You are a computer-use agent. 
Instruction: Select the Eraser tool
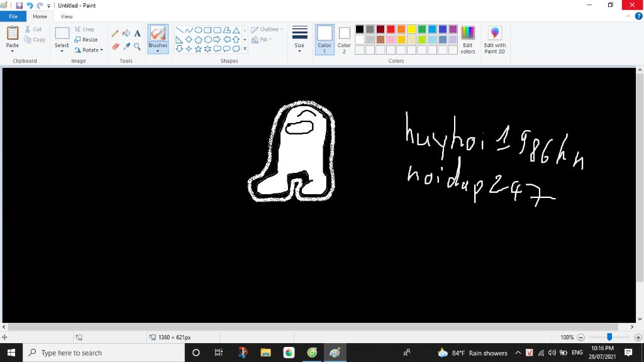click(x=115, y=47)
